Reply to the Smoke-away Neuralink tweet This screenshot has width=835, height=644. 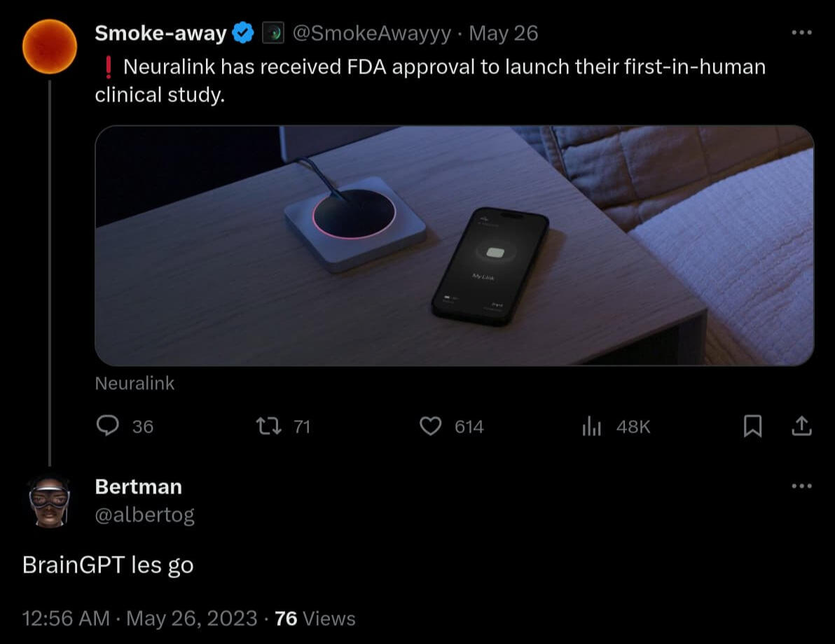108,426
